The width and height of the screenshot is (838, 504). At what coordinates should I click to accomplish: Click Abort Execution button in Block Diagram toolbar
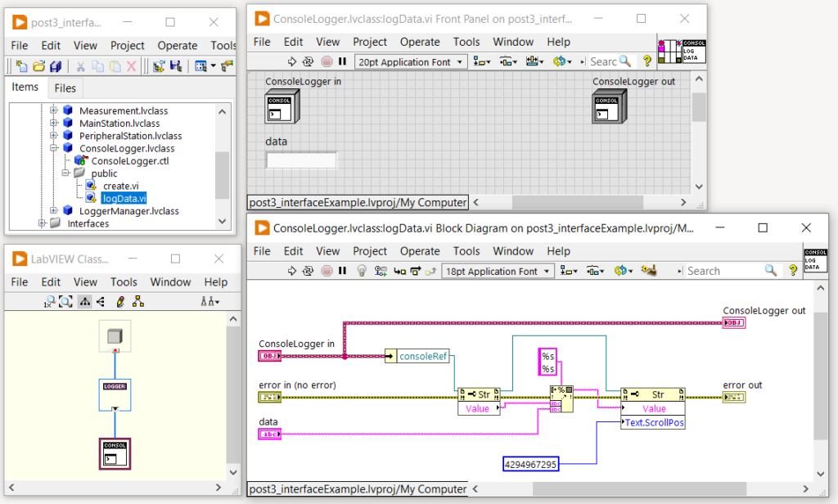327,271
